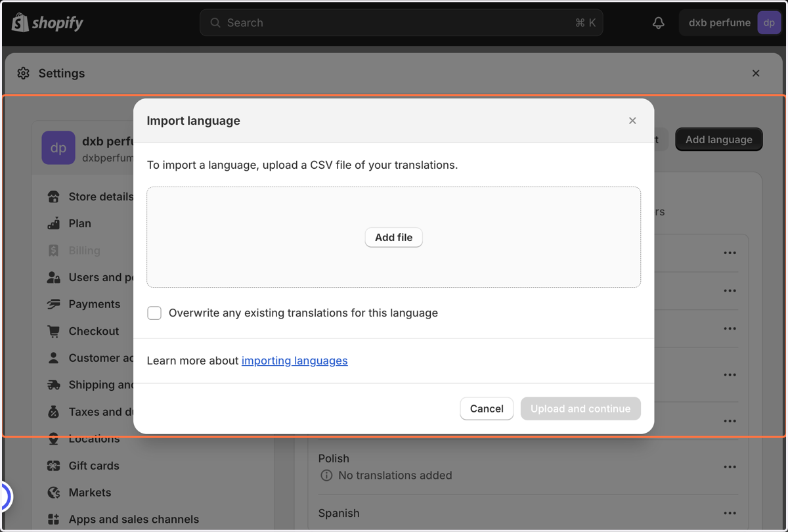Open Payments settings
The width and height of the screenshot is (788, 532).
click(94, 305)
